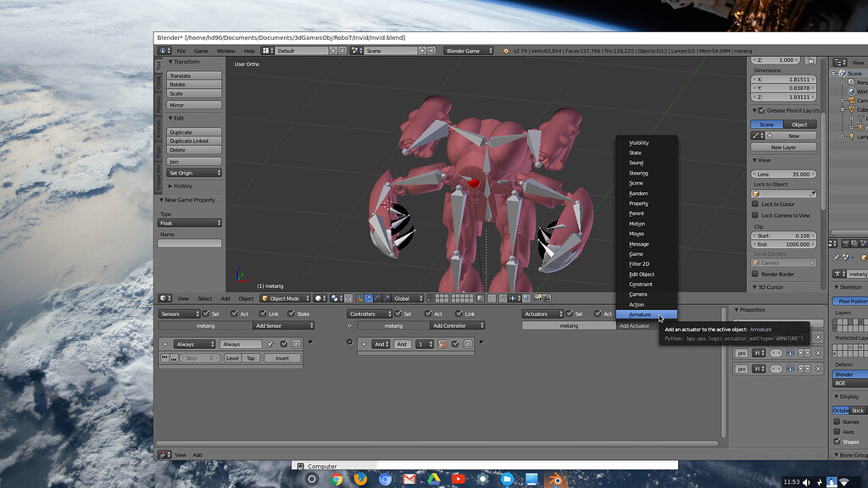This screenshot has height=488, width=868.
Task: Enable Lock to Cursor checkbox
Action: pos(755,204)
